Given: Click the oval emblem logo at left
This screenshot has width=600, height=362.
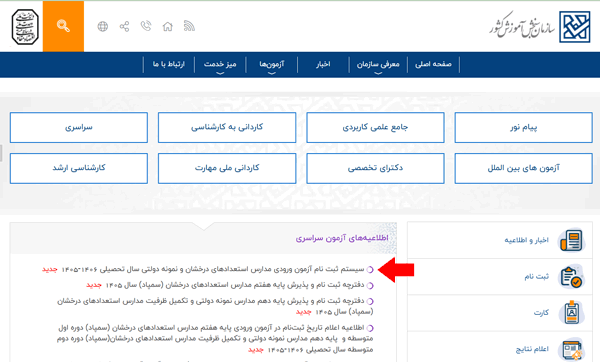Looking at the screenshot, I should (x=25, y=27).
